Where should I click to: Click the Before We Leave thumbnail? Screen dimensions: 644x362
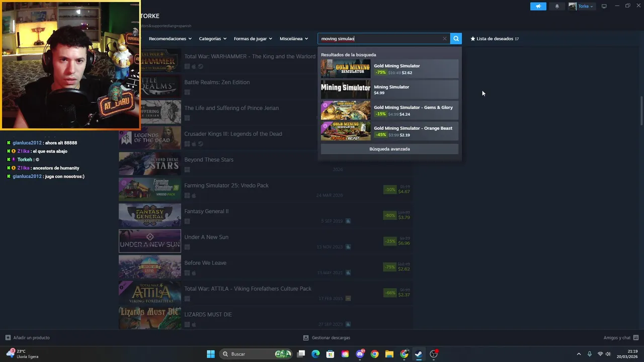pos(150,267)
